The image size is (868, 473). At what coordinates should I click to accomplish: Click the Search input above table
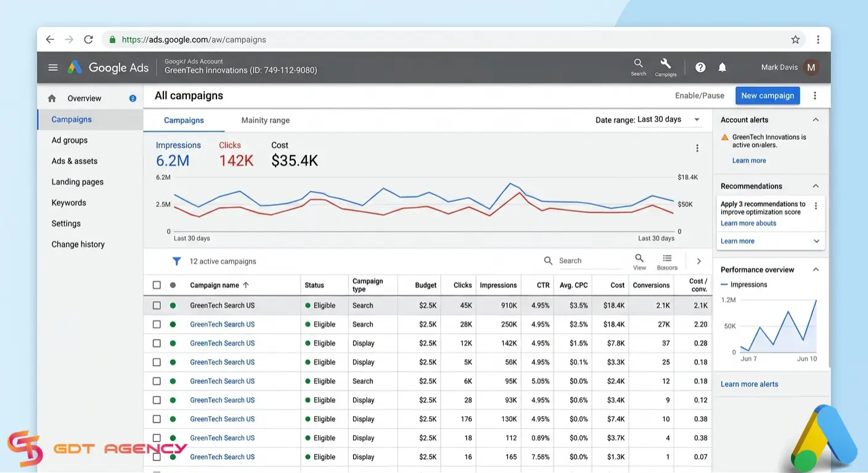click(589, 261)
